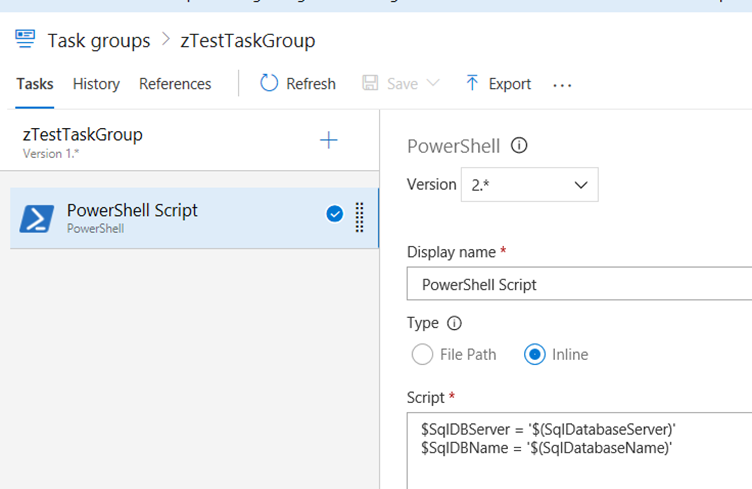Screen dimensions: 752x489
Task: Click the Type field info icon
Action: (454, 323)
